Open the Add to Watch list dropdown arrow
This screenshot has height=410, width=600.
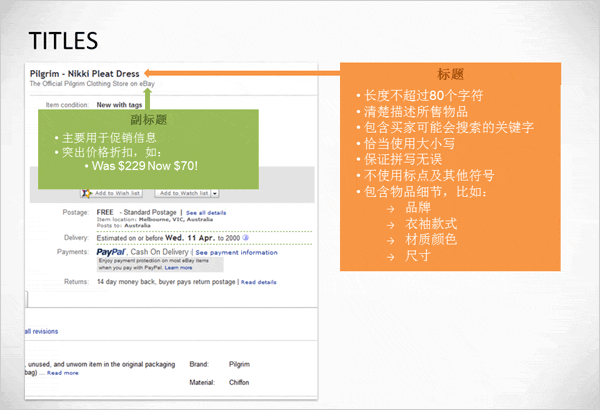(215, 193)
